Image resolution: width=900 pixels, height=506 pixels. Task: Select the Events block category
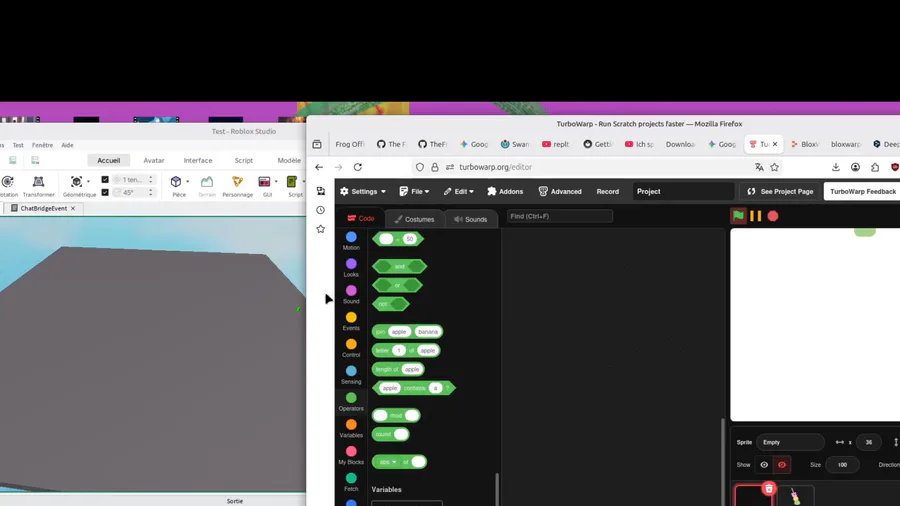351,321
